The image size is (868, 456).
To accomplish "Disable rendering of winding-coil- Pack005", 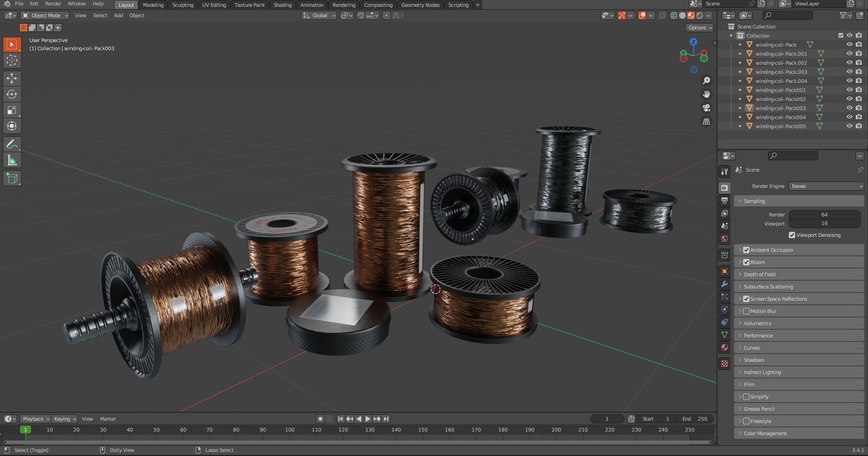I will (858, 126).
